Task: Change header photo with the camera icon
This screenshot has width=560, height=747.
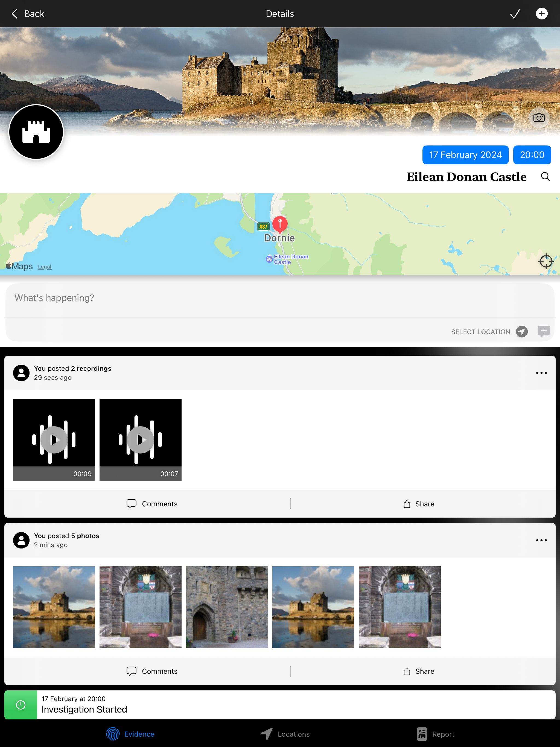Action: coord(539,118)
